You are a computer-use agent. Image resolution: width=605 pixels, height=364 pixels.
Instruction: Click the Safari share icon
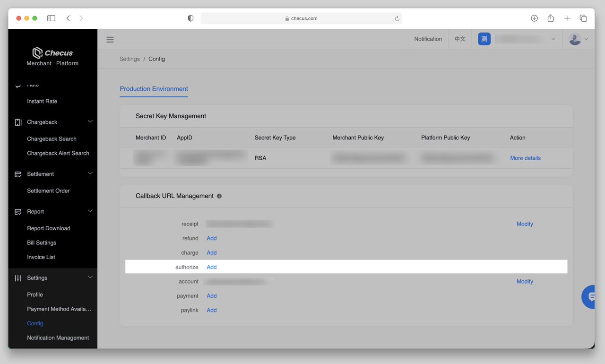click(x=551, y=18)
